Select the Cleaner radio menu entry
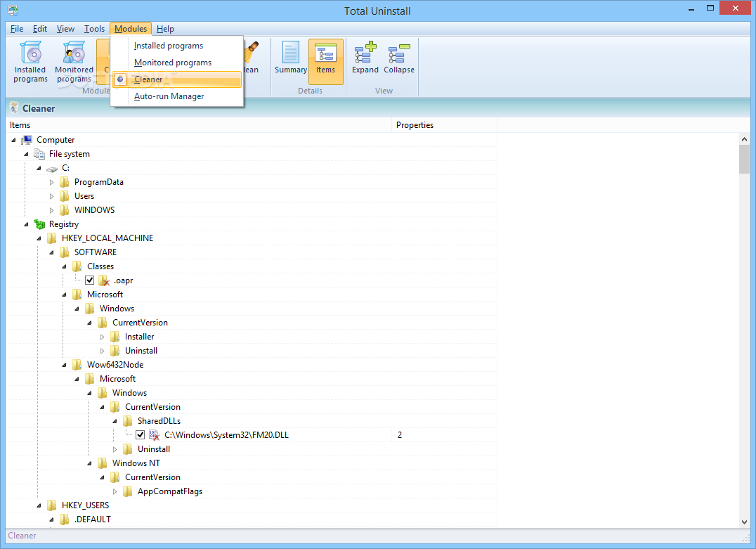This screenshot has width=756, height=549. tap(176, 79)
